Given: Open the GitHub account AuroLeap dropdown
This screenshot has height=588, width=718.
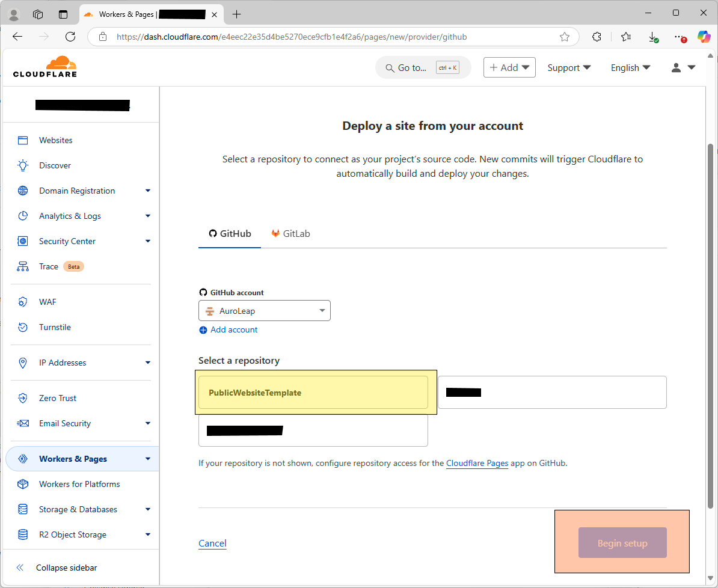Looking at the screenshot, I should pos(264,311).
